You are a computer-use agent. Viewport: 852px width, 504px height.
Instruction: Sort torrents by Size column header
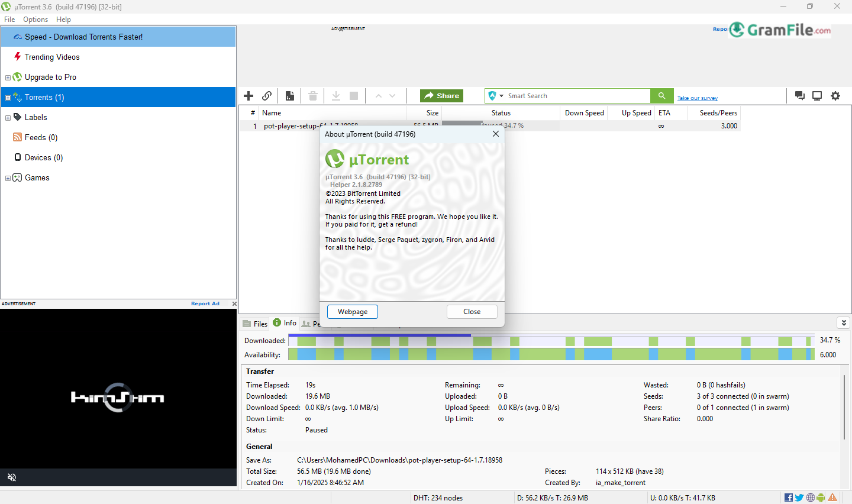pyautogui.click(x=424, y=112)
